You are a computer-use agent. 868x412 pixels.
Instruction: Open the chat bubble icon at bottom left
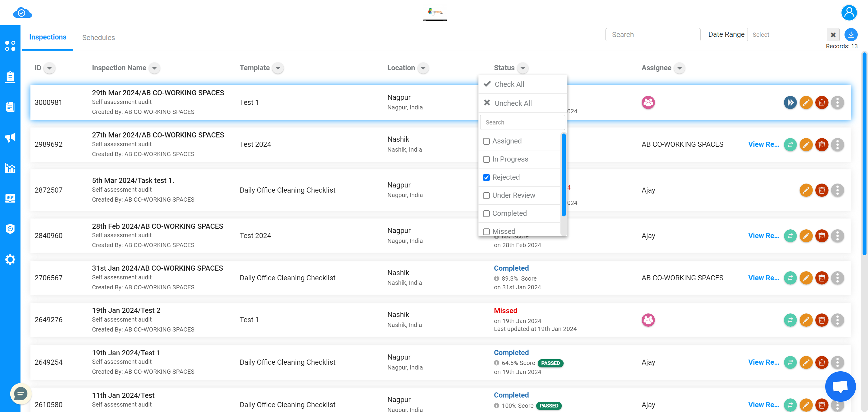pyautogui.click(x=20, y=394)
